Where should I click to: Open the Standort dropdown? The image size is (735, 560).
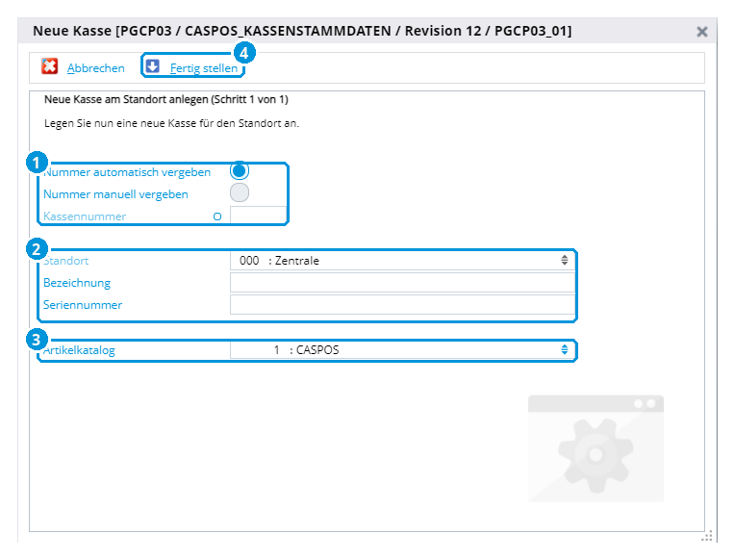click(402, 261)
